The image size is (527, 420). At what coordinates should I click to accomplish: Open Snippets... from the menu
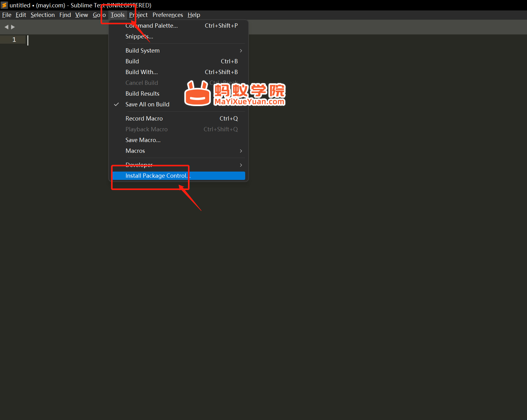[178, 37]
